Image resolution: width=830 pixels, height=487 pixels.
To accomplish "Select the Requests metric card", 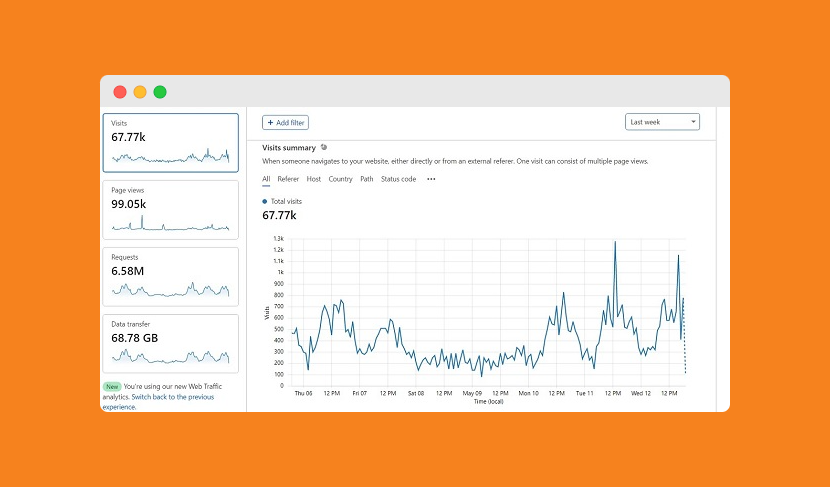I will pos(170,277).
